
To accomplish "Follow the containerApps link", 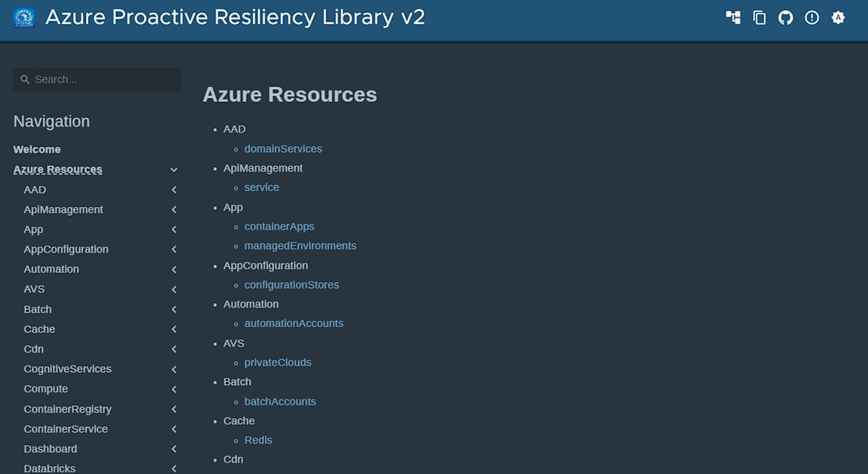I will 279,226.
